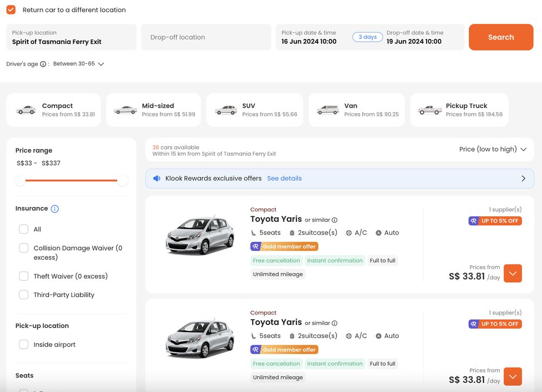542x392 pixels.
Task: Click the Gold member offer badge
Action: click(x=284, y=246)
